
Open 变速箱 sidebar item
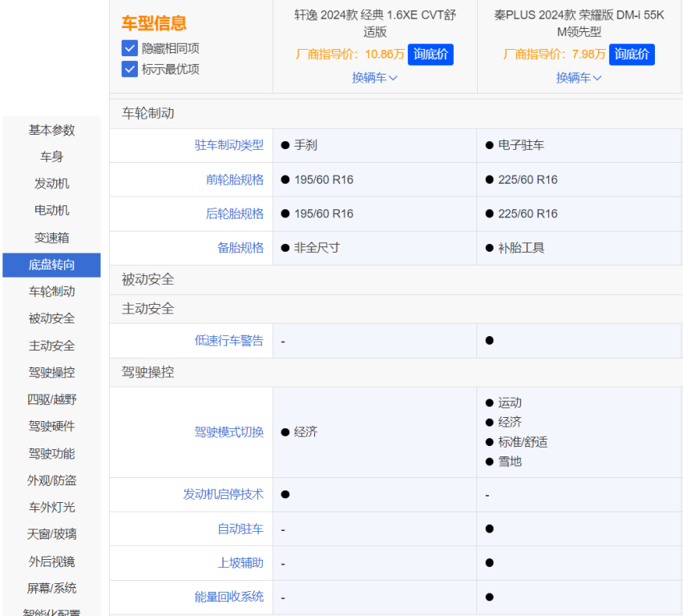point(51,237)
